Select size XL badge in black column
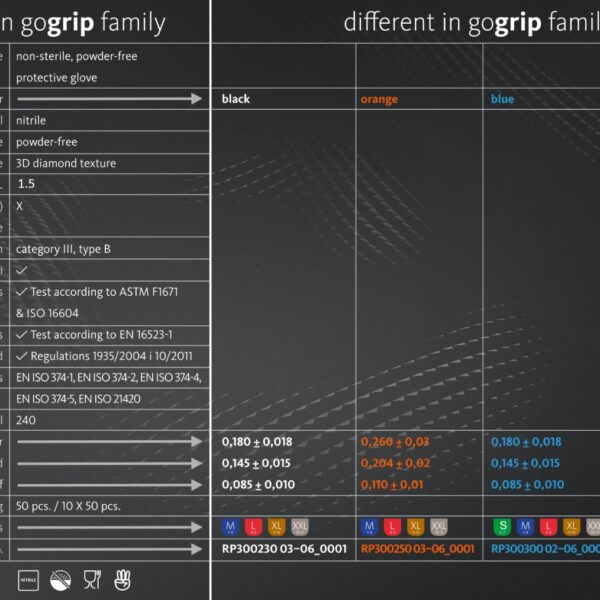 click(276, 527)
